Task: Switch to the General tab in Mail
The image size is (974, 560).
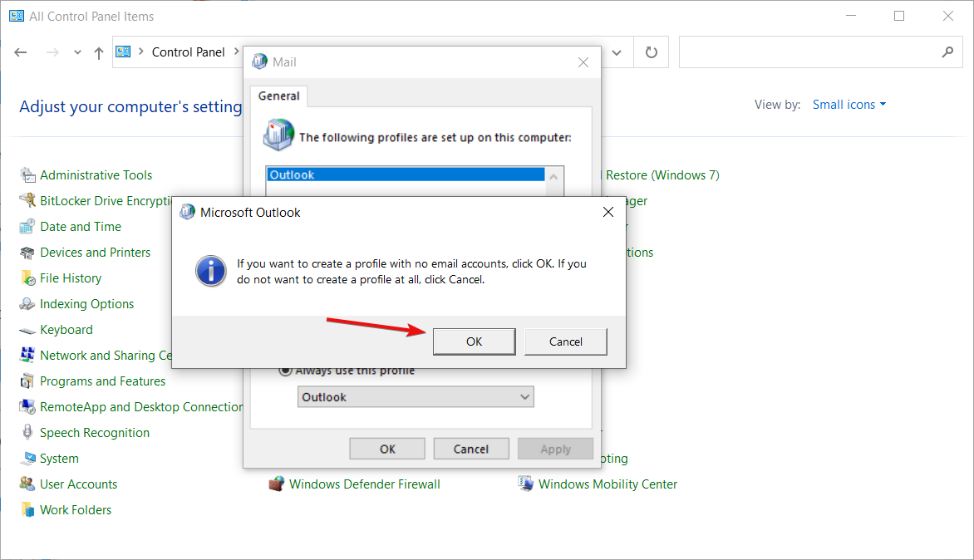Action: (279, 96)
